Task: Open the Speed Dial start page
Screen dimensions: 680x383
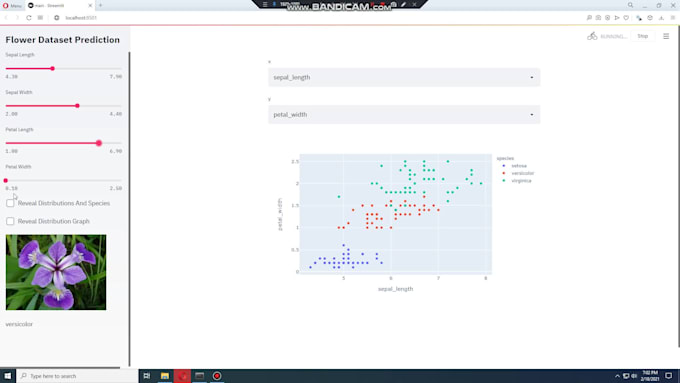Action: pyautogui.click(x=40, y=18)
